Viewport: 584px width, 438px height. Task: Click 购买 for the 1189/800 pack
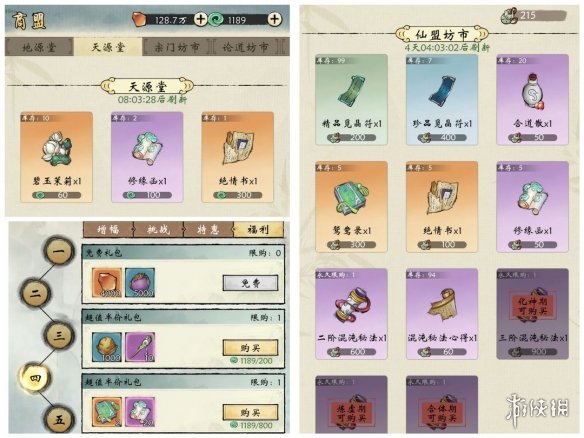(250, 412)
